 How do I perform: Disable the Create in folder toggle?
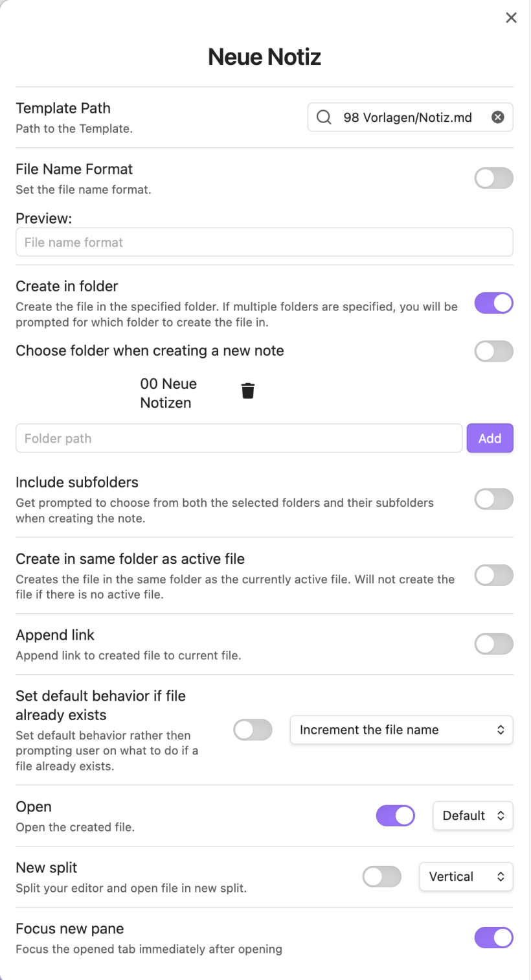[493, 303]
